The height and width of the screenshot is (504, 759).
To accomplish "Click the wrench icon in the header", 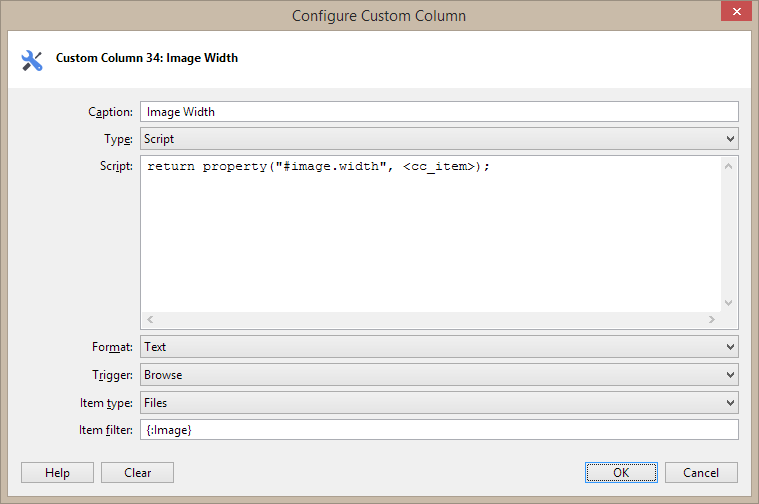I will click(32, 60).
